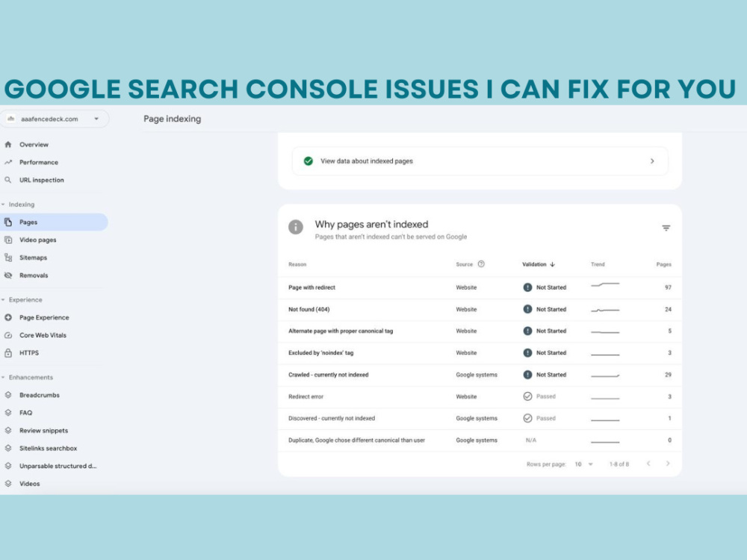
Task: Open the Not found (404) row
Action: 480,310
